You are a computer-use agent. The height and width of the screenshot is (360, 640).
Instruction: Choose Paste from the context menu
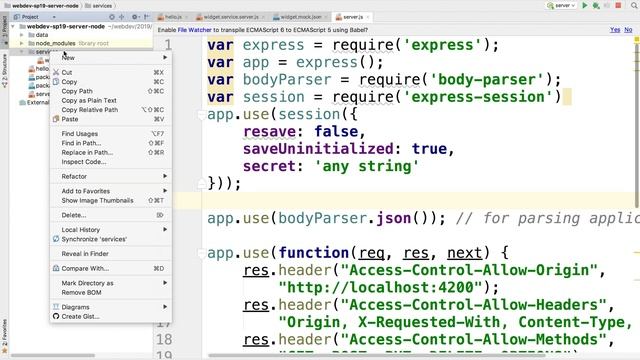pyautogui.click(x=110, y=119)
